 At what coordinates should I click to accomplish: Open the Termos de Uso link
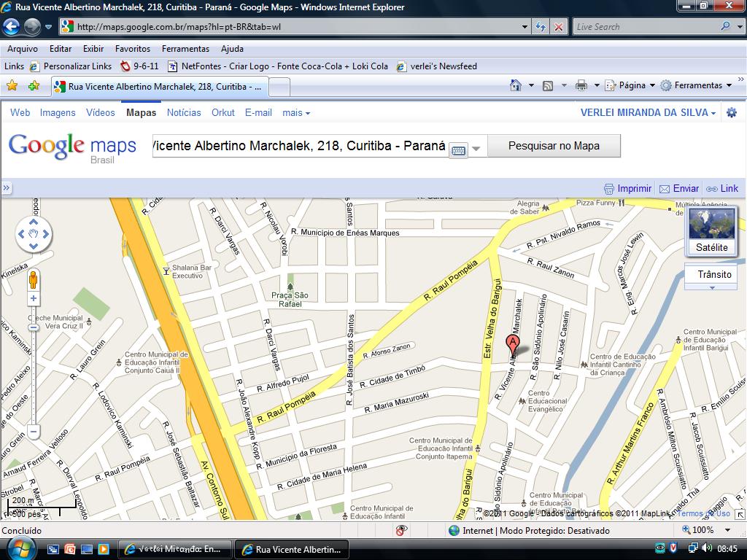click(x=704, y=513)
